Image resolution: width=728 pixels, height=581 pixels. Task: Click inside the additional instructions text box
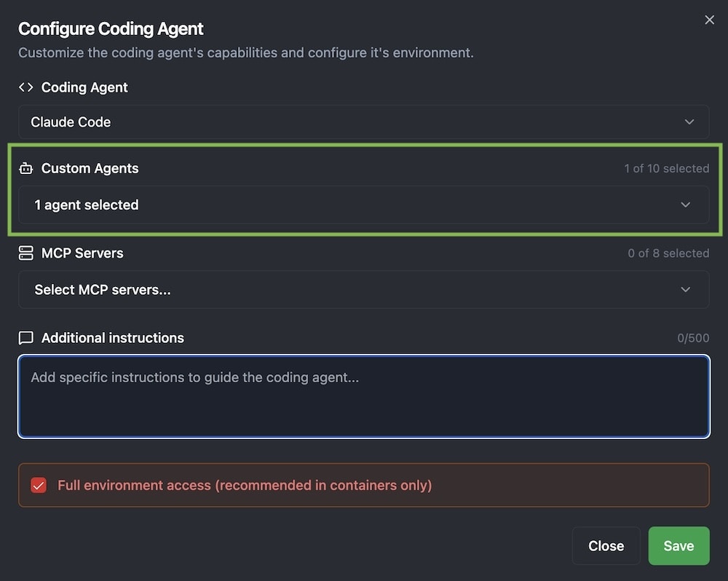point(364,397)
